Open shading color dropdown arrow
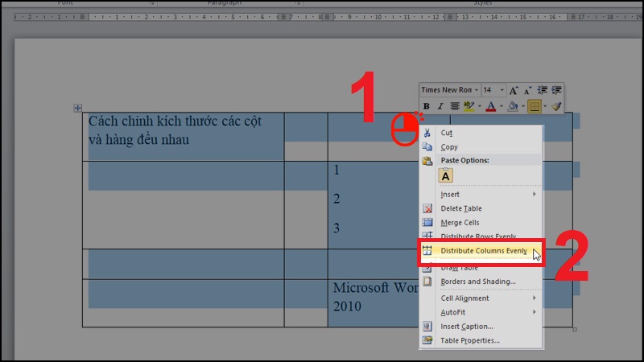Viewport: 644px width, 362px height. pos(522,106)
